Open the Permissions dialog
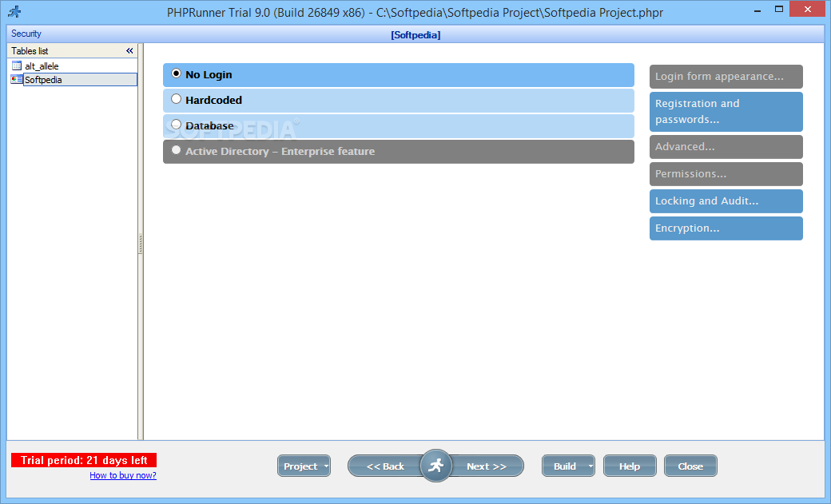 [726, 174]
